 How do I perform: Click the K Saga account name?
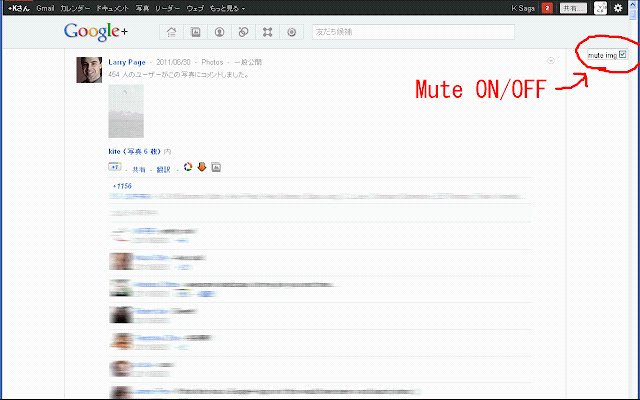tap(523, 8)
